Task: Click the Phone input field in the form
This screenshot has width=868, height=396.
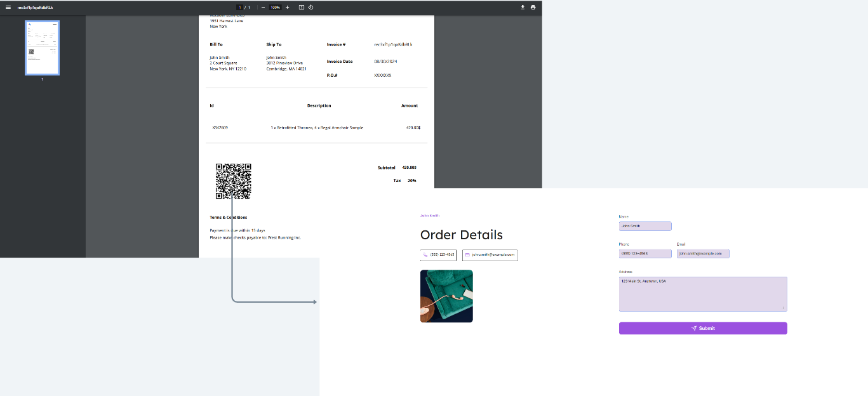Action: (645, 254)
